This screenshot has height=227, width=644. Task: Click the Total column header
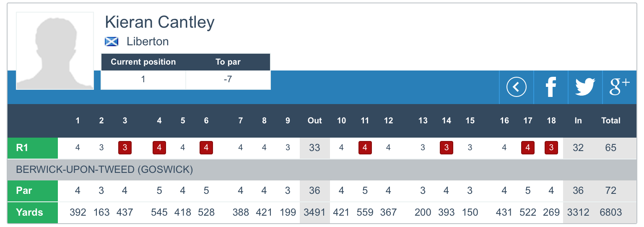(610, 121)
